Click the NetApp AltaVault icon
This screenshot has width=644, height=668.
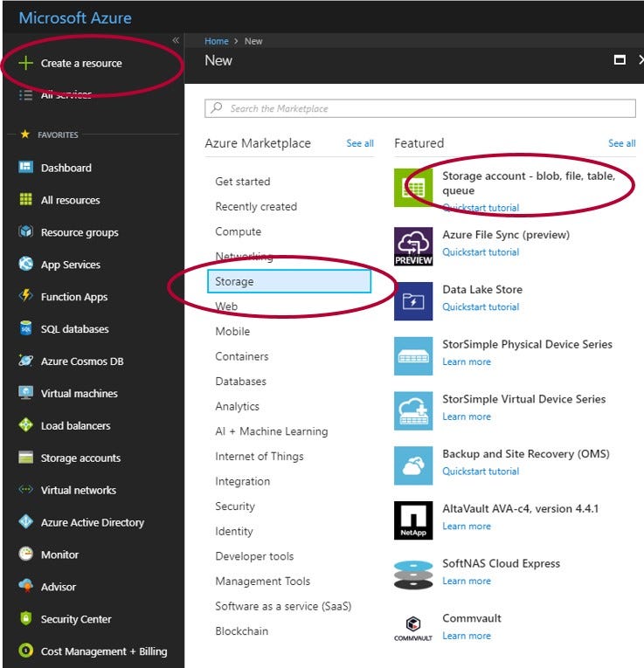coord(413,520)
